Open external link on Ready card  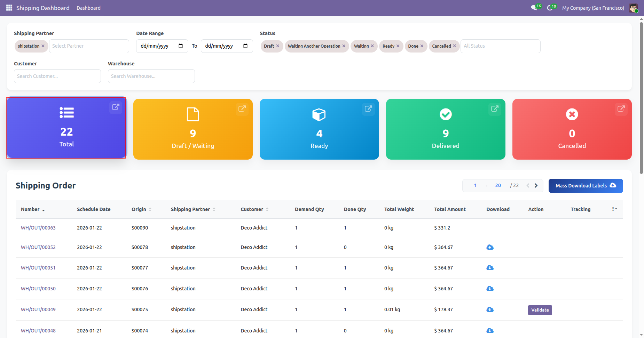pyautogui.click(x=368, y=109)
